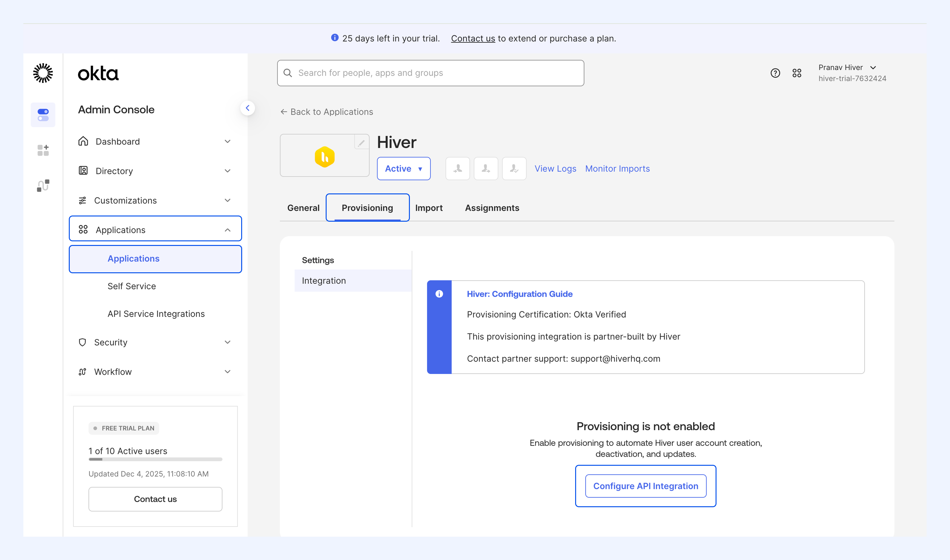
Task: Click the FREE TRIAL PLAN badge
Action: coord(124,428)
